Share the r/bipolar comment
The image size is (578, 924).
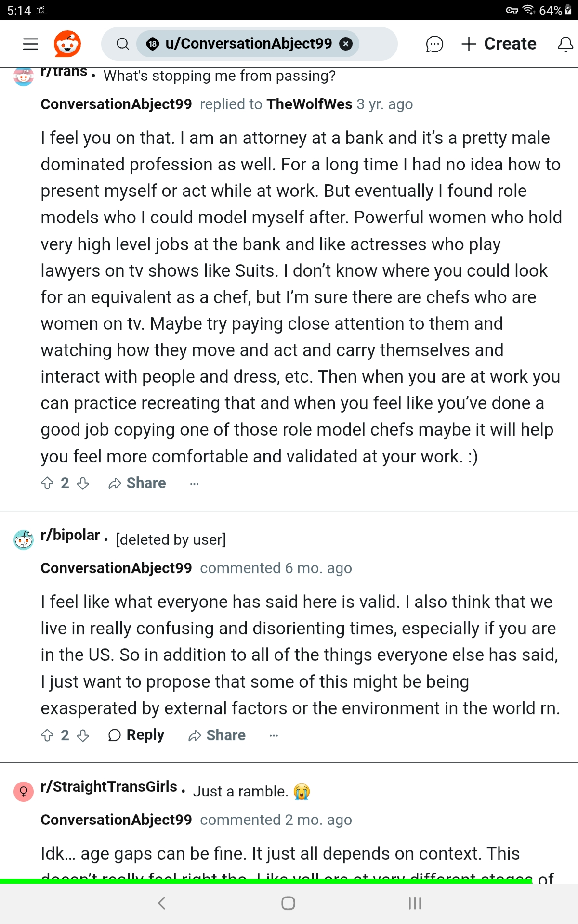pyautogui.click(x=217, y=735)
